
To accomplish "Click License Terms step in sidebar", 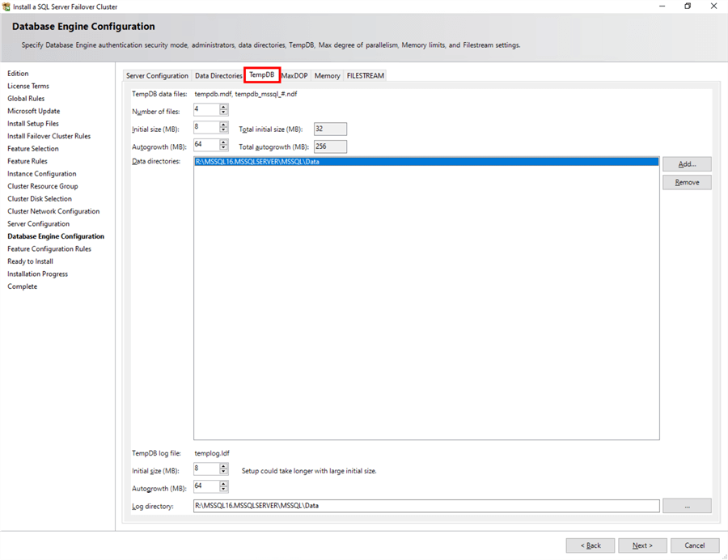I will click(28, 86).
